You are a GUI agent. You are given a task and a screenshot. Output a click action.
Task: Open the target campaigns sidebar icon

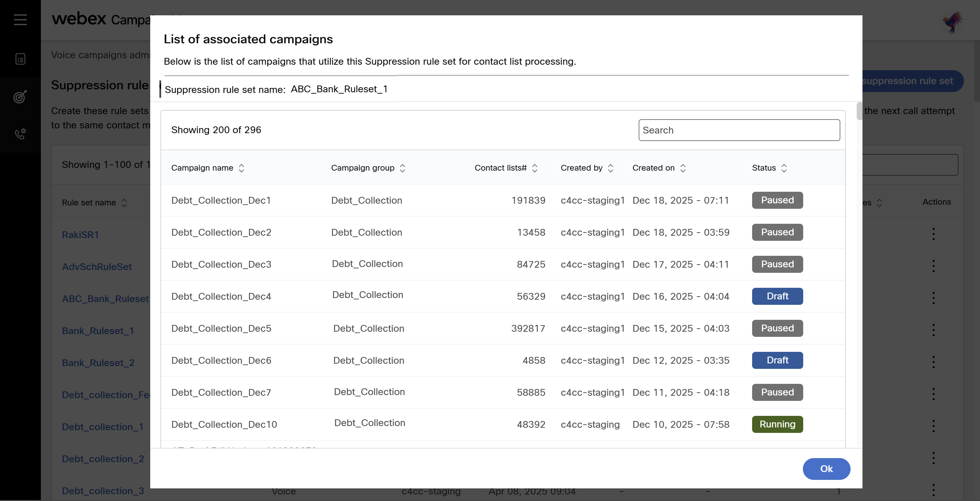point(20,97)
